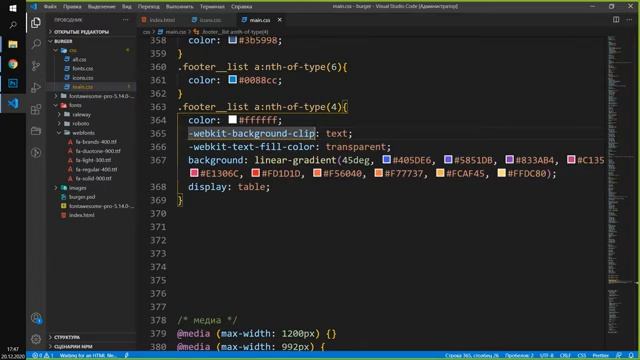The height and width of the screenshot is (360, 640).
Task: Open Windows taskbar search
Action: coord(13,25)
